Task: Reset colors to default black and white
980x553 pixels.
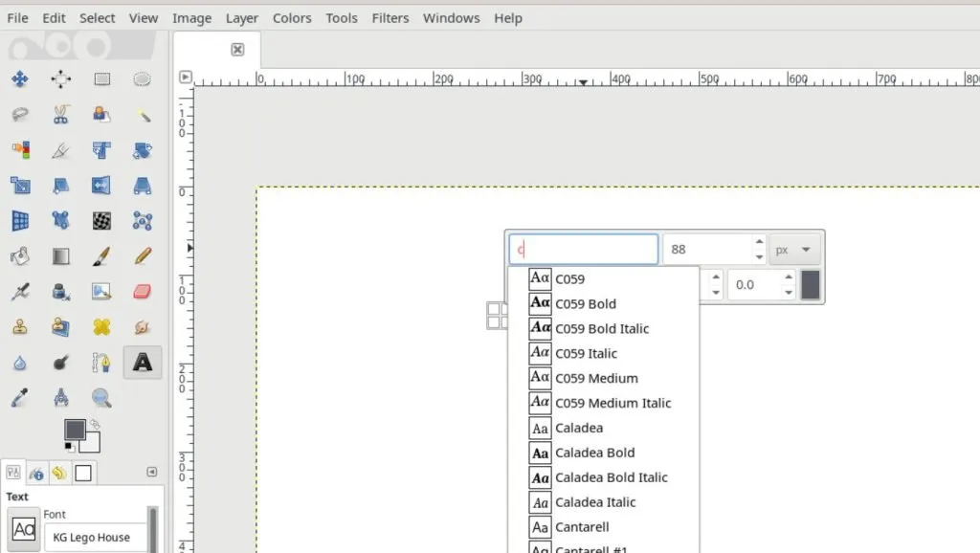Action: [x=69, y=447]
